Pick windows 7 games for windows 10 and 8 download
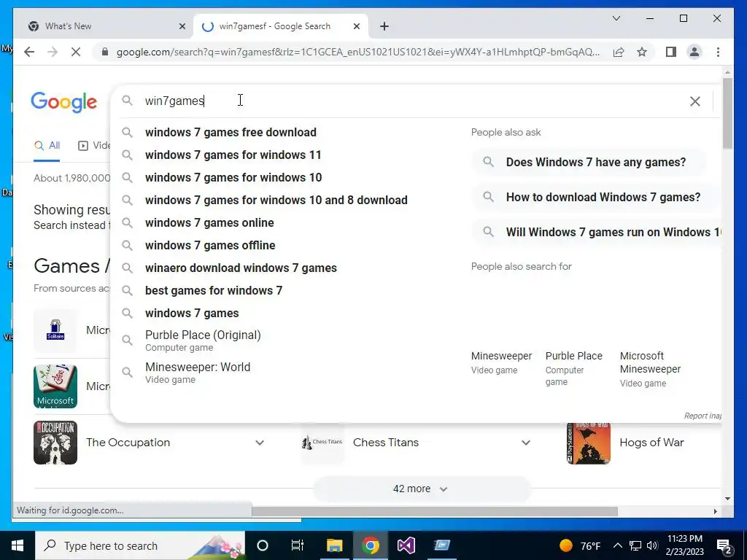 (276, 200)
